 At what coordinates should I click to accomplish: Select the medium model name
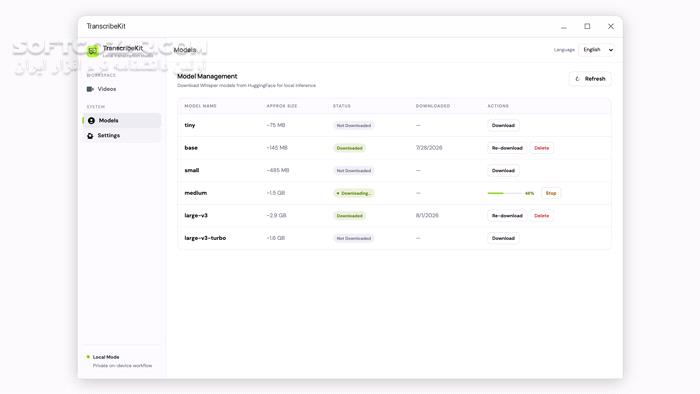pos(196,193)
